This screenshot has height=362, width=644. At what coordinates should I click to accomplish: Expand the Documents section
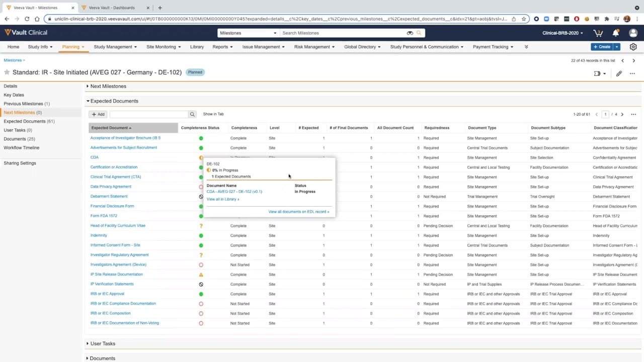coord(88,358)
